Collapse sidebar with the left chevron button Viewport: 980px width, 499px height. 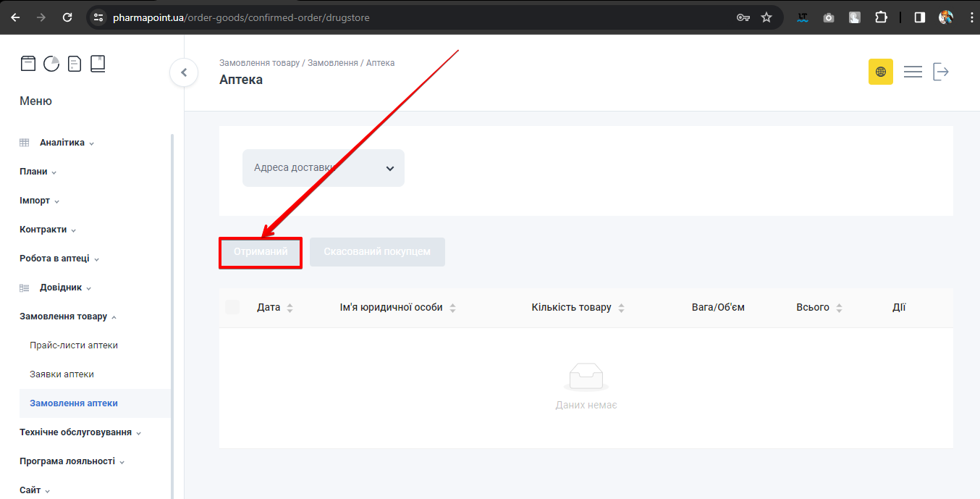click(184, 72)
